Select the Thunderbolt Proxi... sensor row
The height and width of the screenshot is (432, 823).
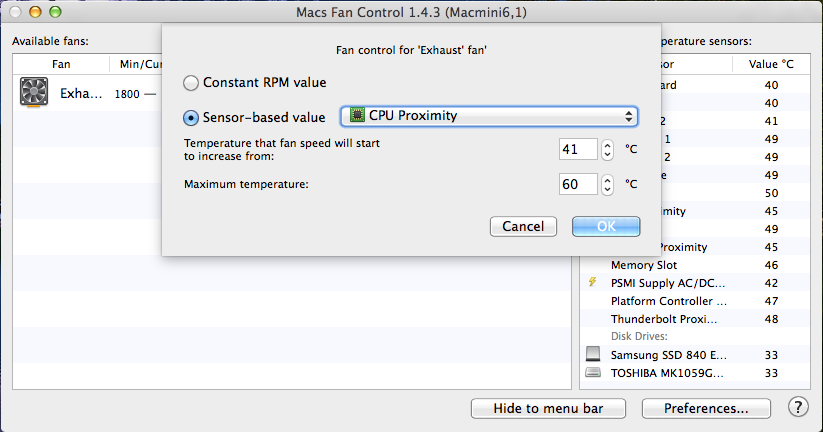pos(695,319)
